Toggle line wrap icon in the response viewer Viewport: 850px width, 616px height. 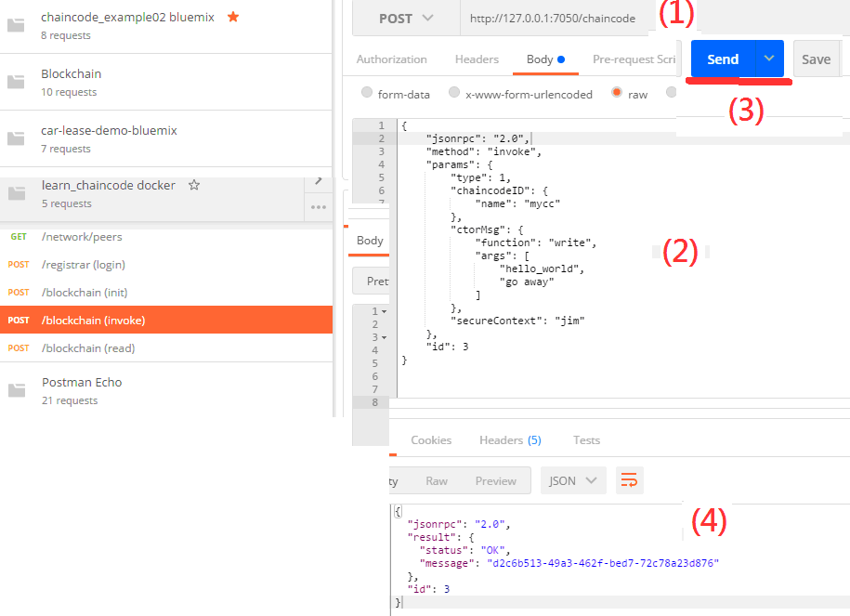click(x=629, y=480)
